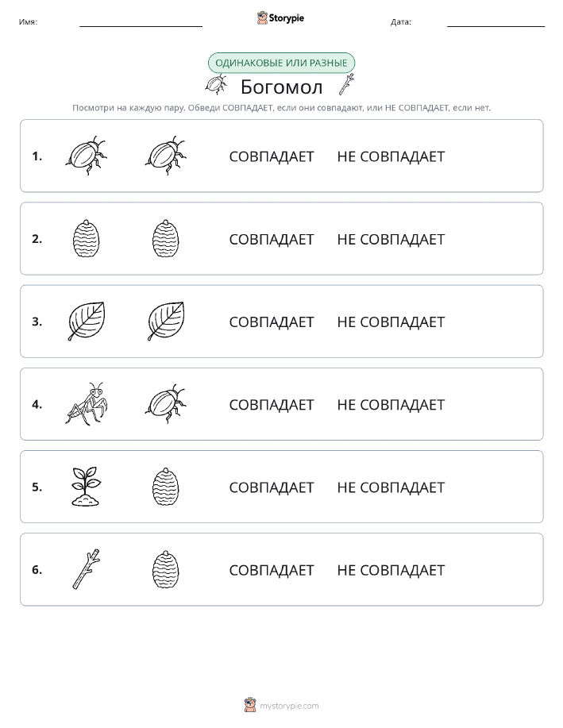Click the Storypie logo at the top

280,18
